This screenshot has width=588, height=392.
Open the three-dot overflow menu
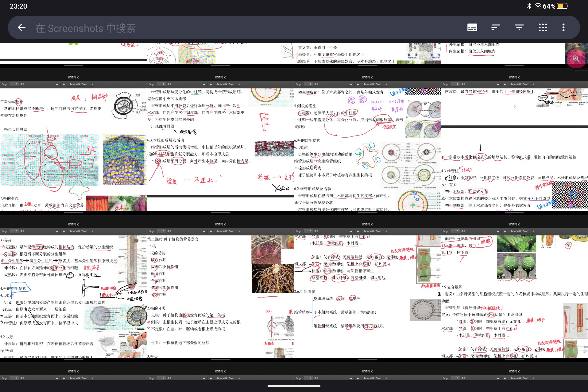click(563, 27)
